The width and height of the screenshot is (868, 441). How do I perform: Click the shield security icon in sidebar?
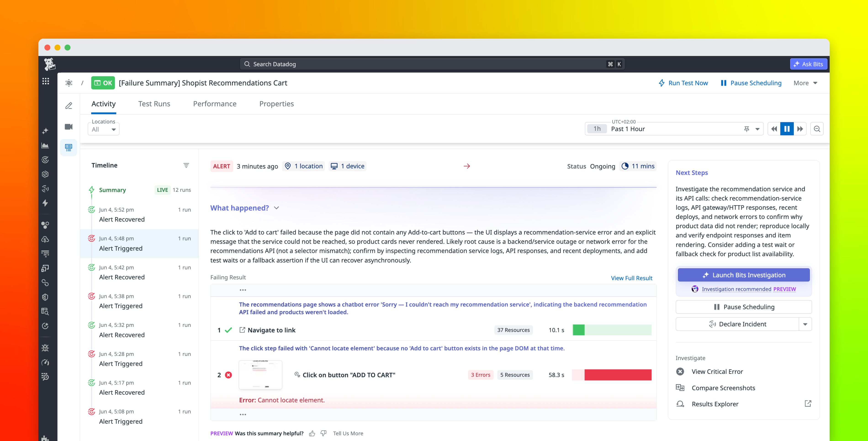45,297
